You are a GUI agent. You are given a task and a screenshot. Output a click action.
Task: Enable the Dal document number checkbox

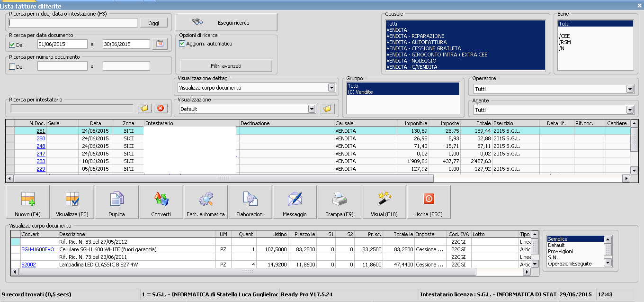click(12, 66)
